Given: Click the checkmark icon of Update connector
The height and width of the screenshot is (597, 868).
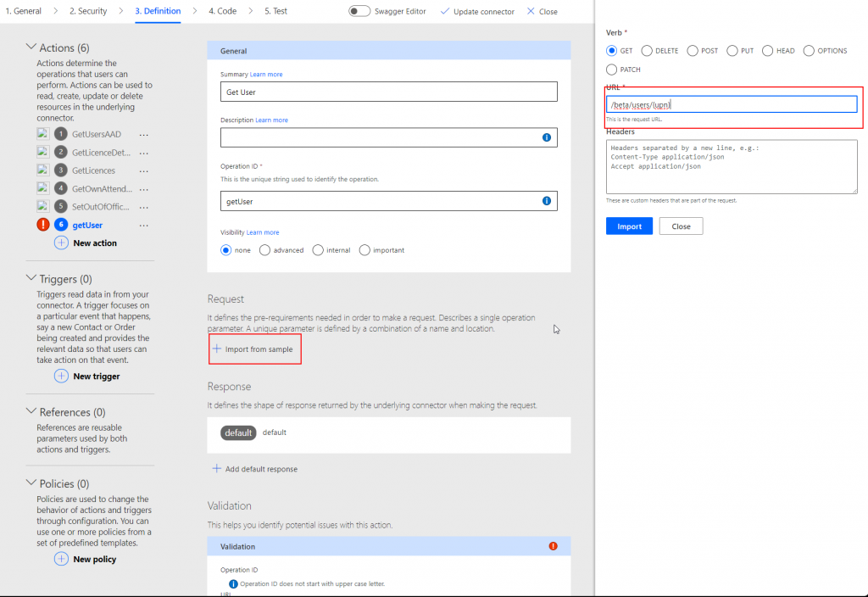Looking at the screenshot, I should pyautogui.click(x=444, y=11).
